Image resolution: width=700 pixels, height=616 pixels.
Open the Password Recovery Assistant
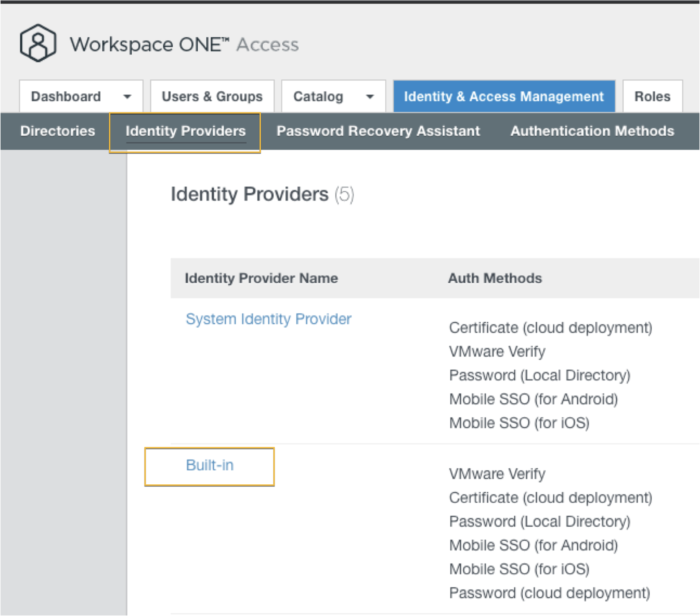click(378, 131)
